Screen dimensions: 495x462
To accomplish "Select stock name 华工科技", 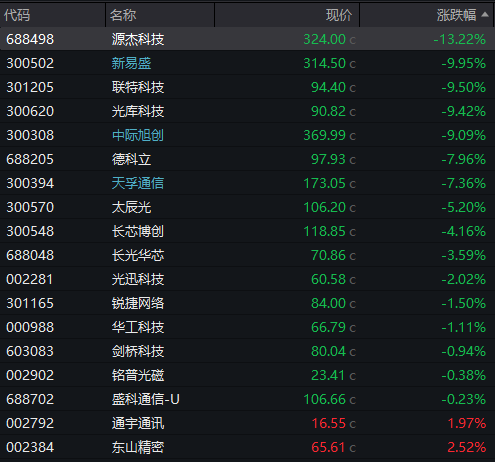I will (x=138, y=327).
